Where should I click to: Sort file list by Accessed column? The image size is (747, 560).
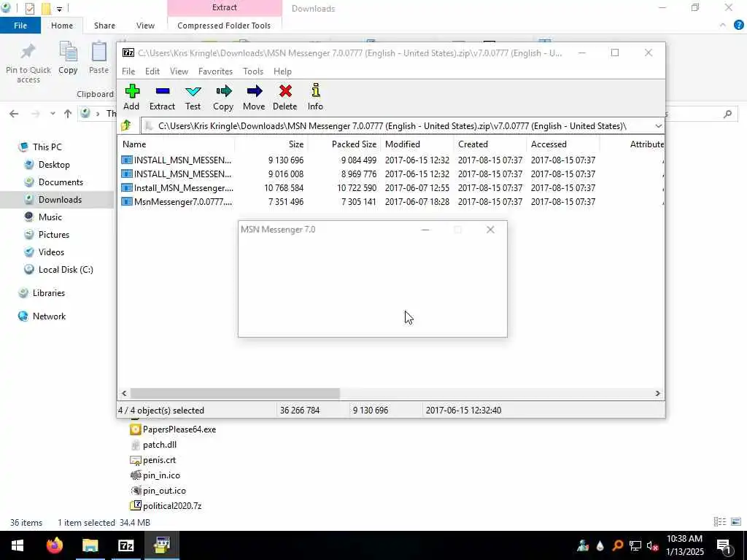[x=562, y=144]
